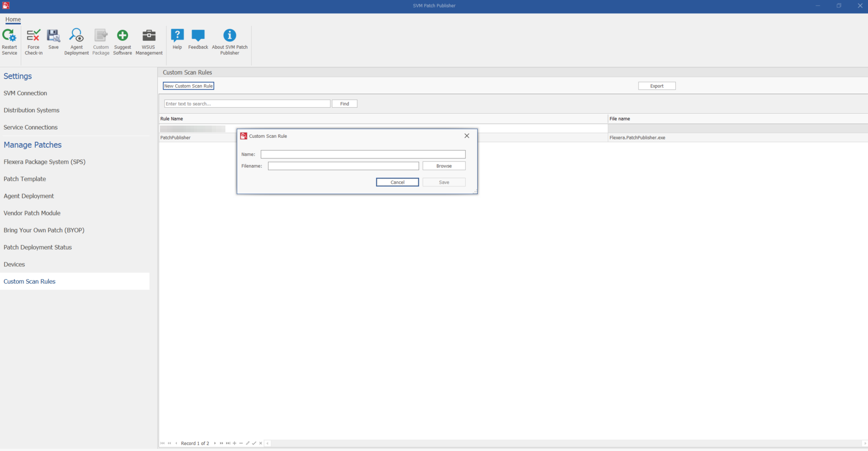868x451 pixels.
Task: Open WSUS Management tool
Action: (x=149, y=36)
